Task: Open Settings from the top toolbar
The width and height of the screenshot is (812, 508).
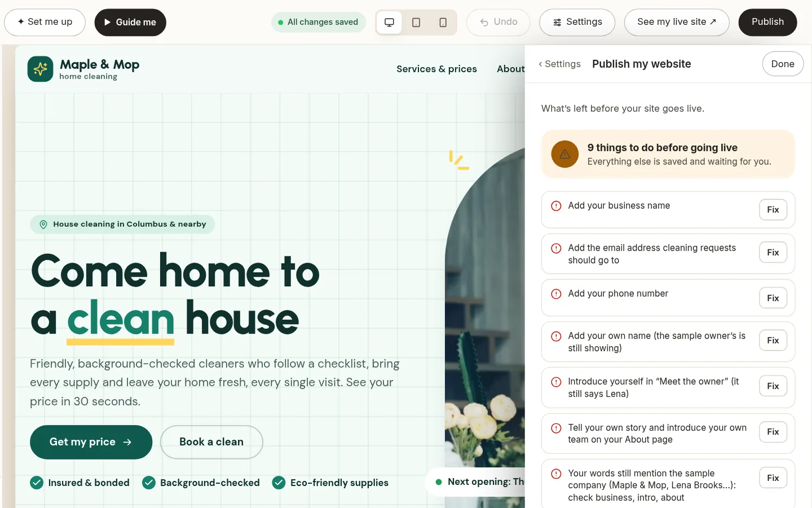Action: click(x=577, y=22)
